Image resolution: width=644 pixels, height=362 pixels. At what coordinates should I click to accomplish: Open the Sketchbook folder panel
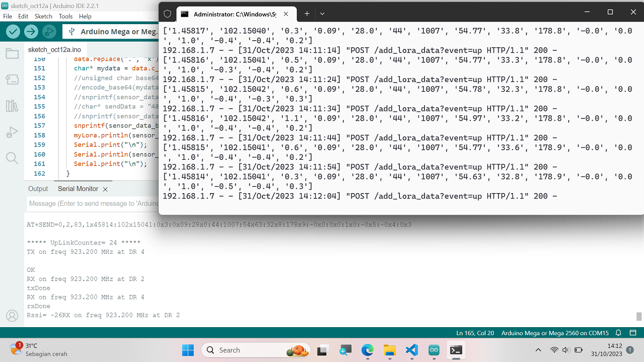[12, 53]
